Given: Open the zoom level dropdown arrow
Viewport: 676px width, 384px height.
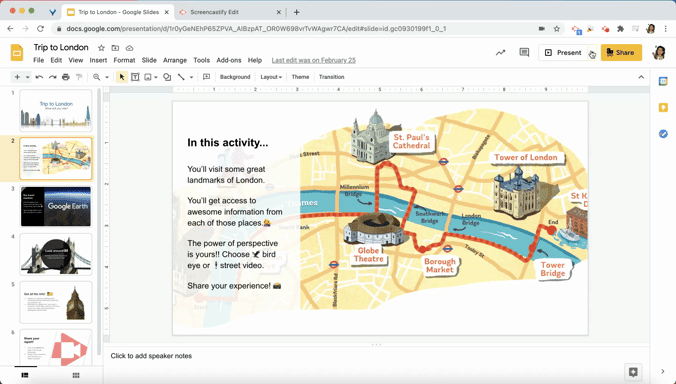Looking at the screenshot, I should [x=107, y=77].
